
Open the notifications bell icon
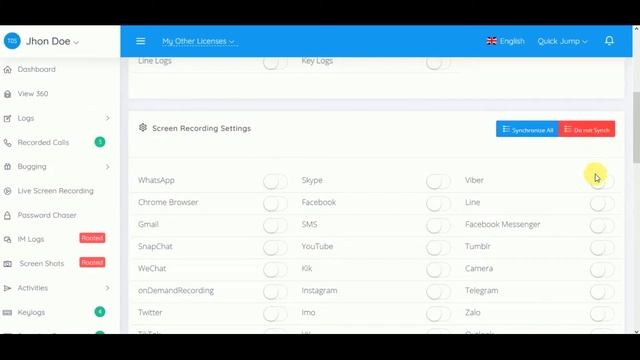click(x=609, y=40)
